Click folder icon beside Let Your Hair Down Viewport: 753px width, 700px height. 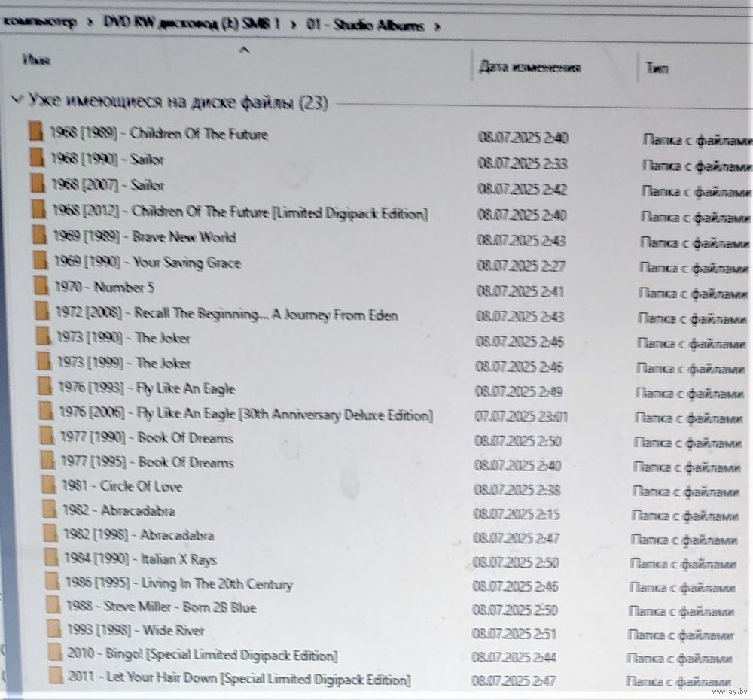(x=56, y=675)
